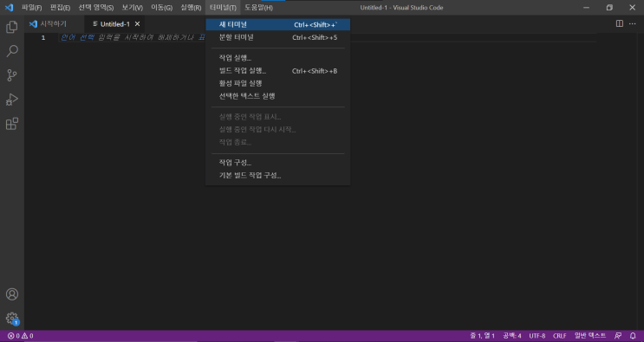Open errors and warnings status indicator
The height and width of the screenshot is (342, 644).
pyautogui.click(x=21, y=336)
